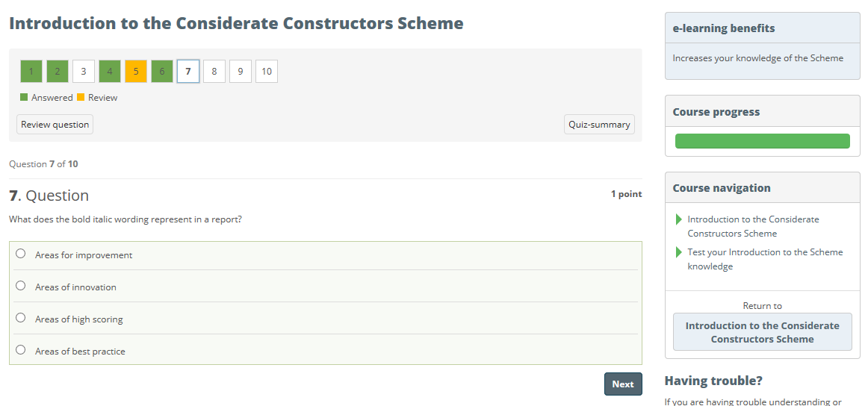
Task: Open 'Introduction to the Considerate Constructors Scheme' navigation link
Action: click(753, 226)
